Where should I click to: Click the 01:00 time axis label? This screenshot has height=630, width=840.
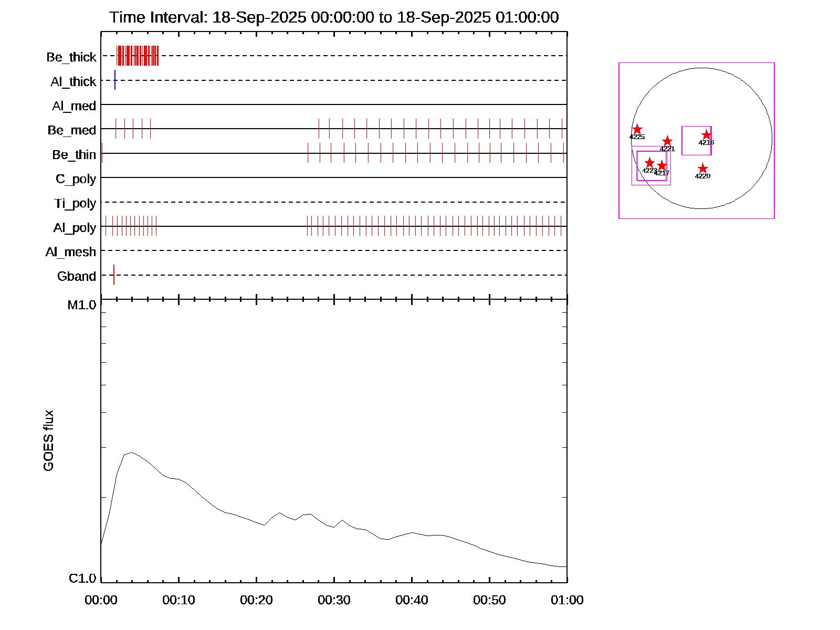[x=567, y=600]
